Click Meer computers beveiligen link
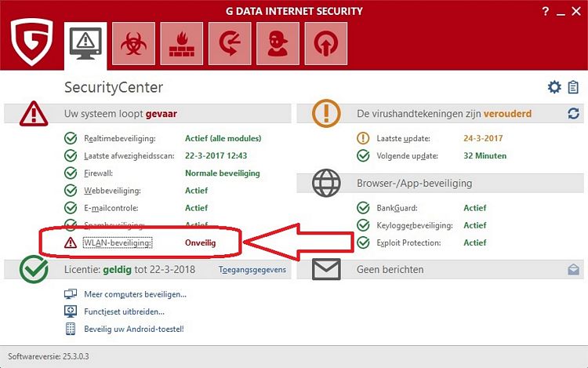 click(x=135, y=294)
